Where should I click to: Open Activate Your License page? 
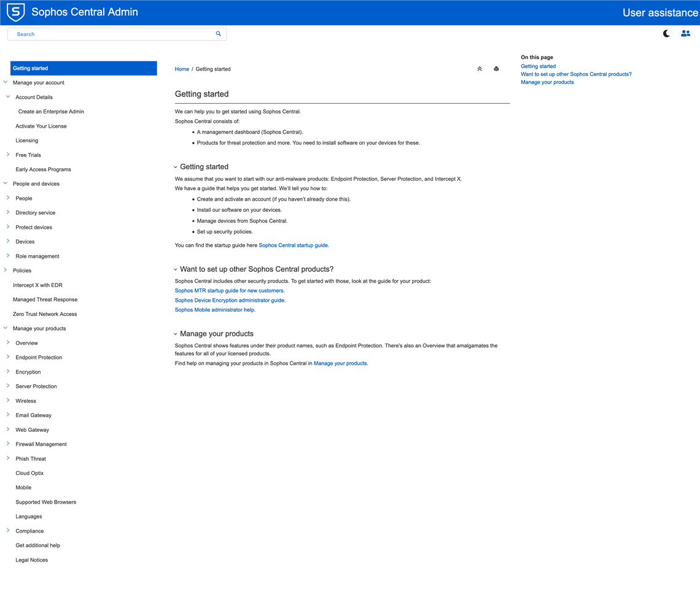[41, 126]
